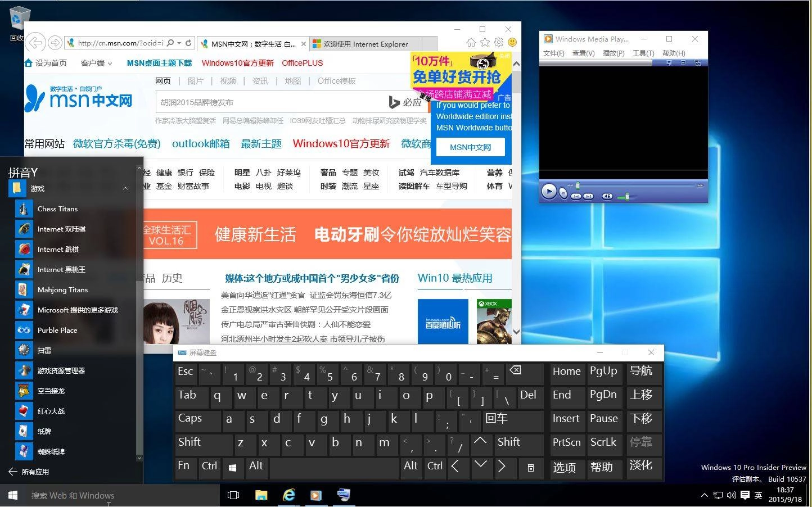Stop playback in Windows Media Player

pos(563,193)
